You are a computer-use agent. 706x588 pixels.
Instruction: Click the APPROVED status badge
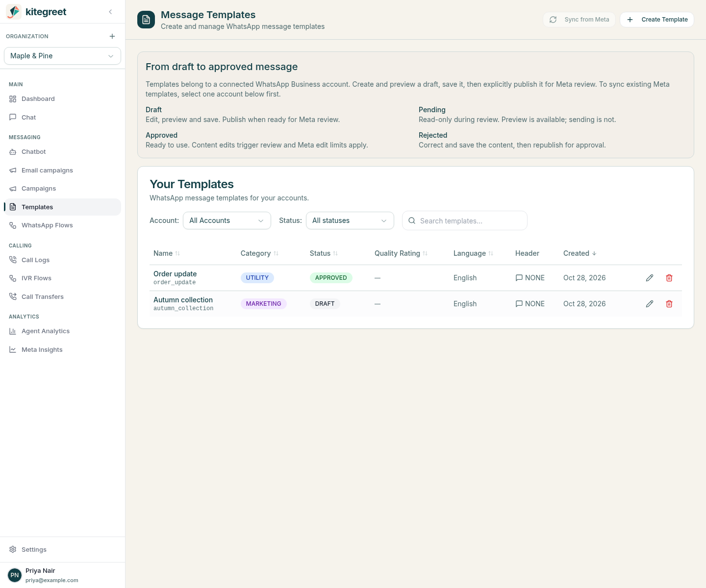[x=331, y=278]
